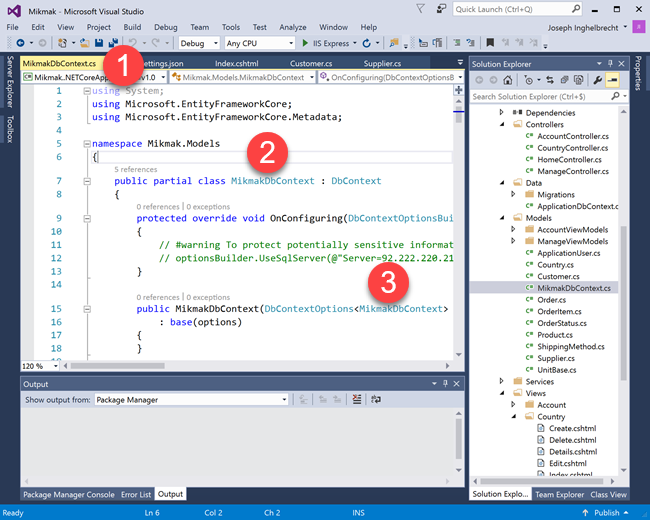Viewport: 650px width, 520px height.
Task: Click the New Project toolbar icon
Action: pos(62,43)
